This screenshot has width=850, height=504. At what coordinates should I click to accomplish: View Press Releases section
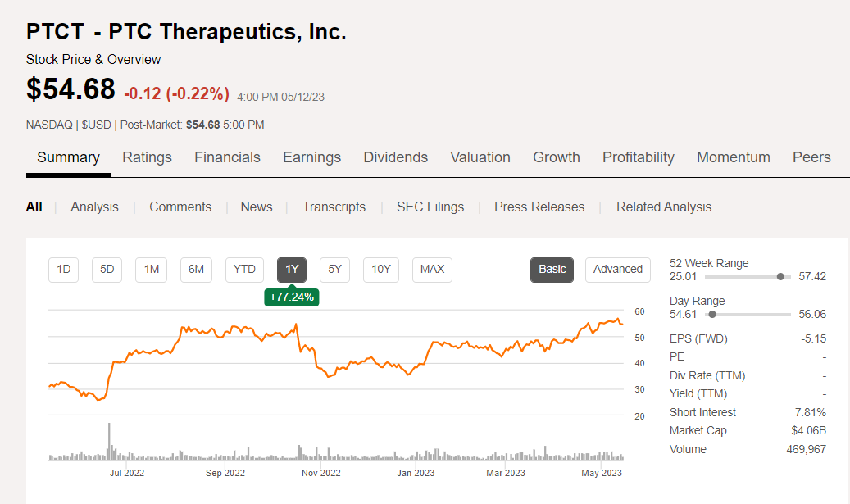click(x=539, y=207)
